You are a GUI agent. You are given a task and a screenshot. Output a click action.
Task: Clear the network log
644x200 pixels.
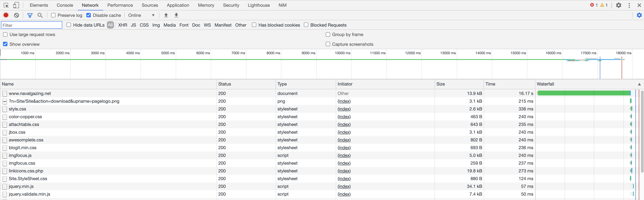click(16, 15)
